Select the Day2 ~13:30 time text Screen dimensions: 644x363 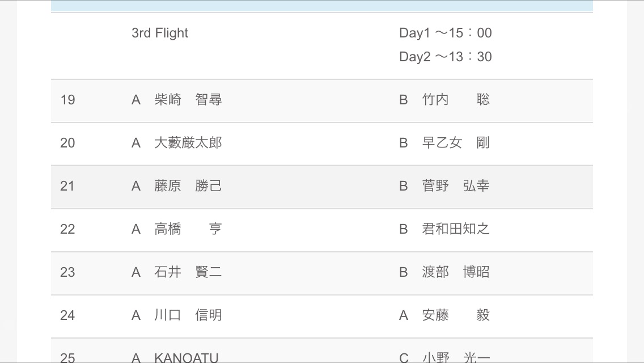[445, 57]
